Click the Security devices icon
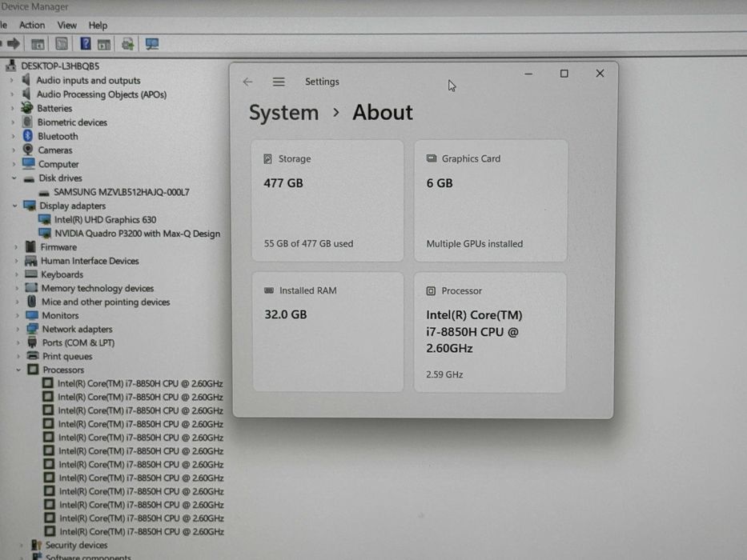The image size is (747, 560). [x=36, y=544]
